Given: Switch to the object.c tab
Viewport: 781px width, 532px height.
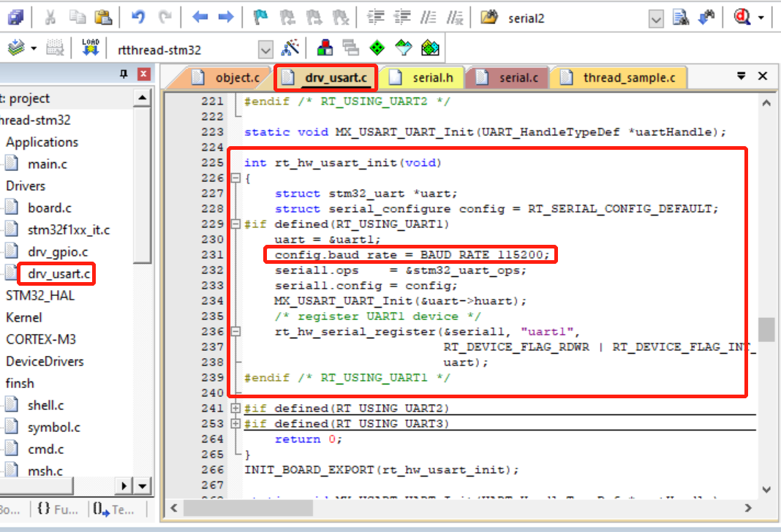Looking at the screenshot, I should coord(225,77).
